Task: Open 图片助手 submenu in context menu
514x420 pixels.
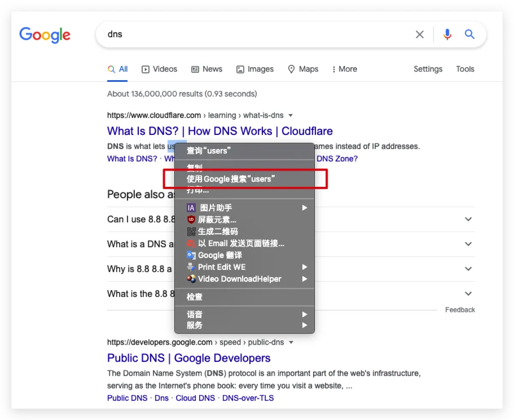Action: pos(215,208)
